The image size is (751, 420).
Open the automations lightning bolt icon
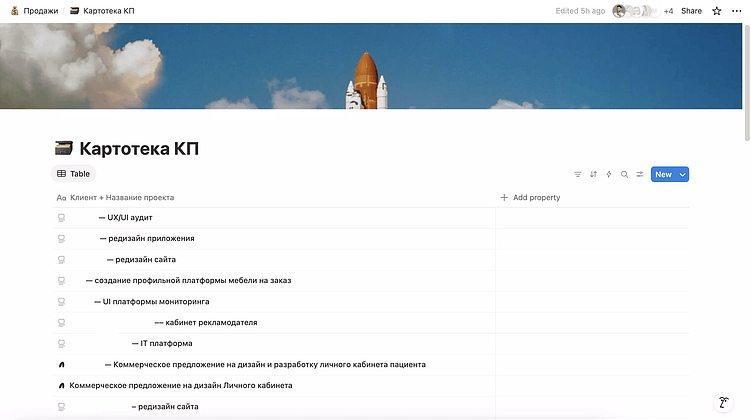(x=609, y=174)
